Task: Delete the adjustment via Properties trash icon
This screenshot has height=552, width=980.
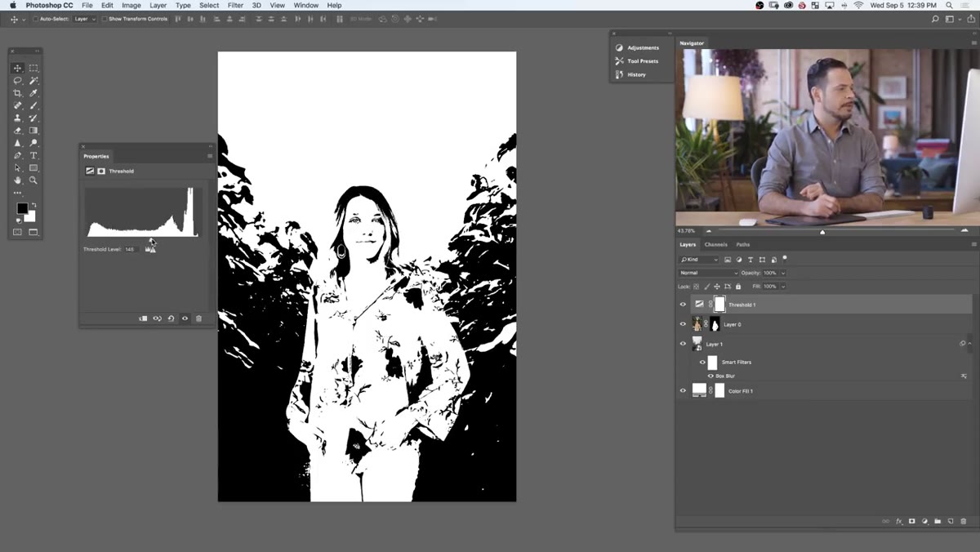Action: coord(198,318)
